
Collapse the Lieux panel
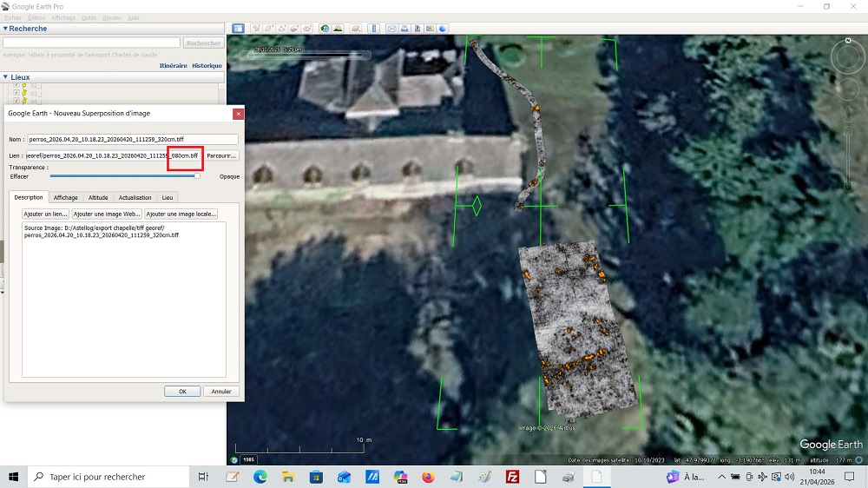pyautogui.click(x=5, y=77)
